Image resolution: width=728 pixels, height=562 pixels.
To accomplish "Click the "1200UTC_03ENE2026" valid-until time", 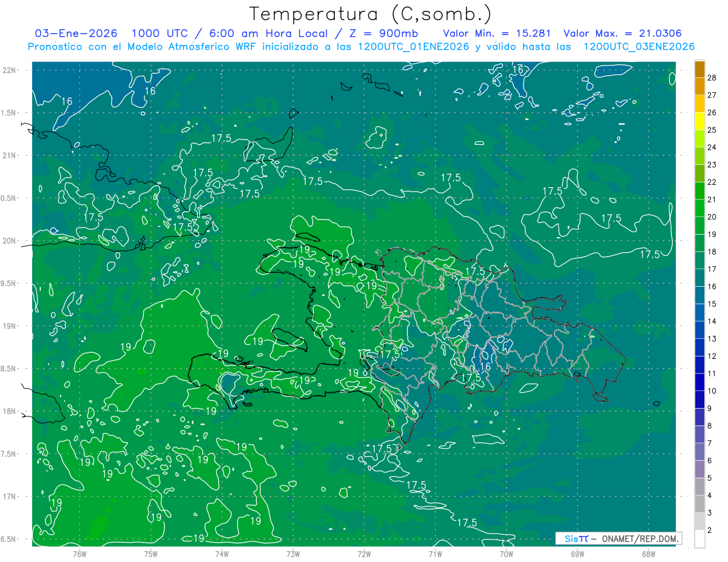I will click(638, 47).
